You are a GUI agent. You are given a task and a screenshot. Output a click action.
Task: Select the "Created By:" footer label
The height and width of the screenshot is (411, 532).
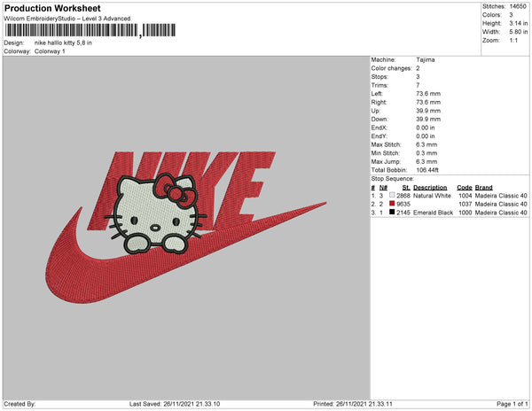coord(20,404)
